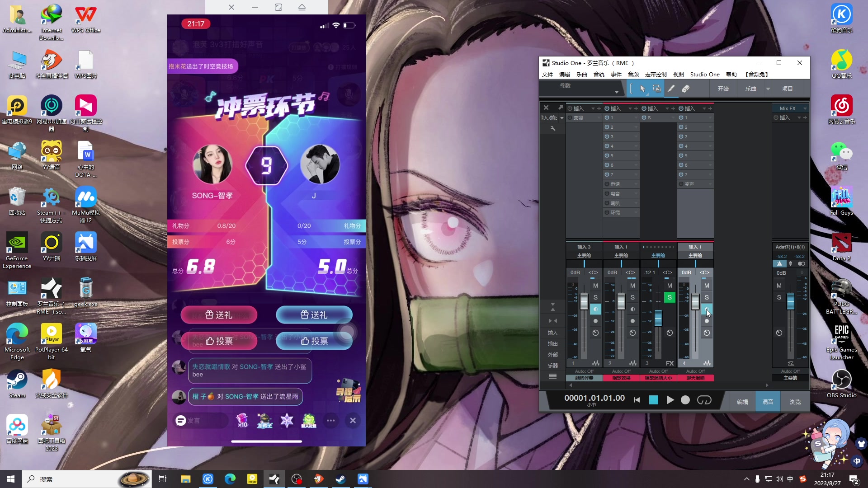The height and width of the screenshot is (488, 868).
Task: Open the mixer channel list hamburger icon
Action: (x=552, y=376)
